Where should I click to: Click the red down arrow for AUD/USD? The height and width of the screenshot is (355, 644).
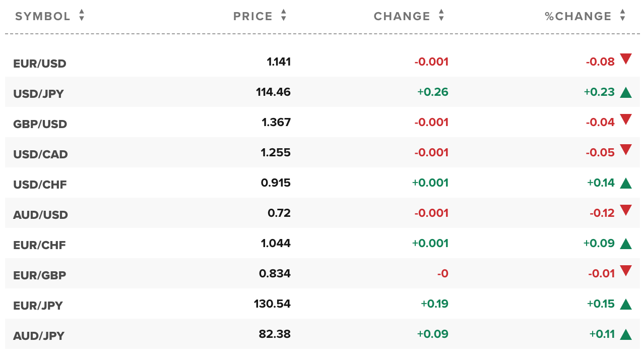pyautogui.click(x=626, y=210)
